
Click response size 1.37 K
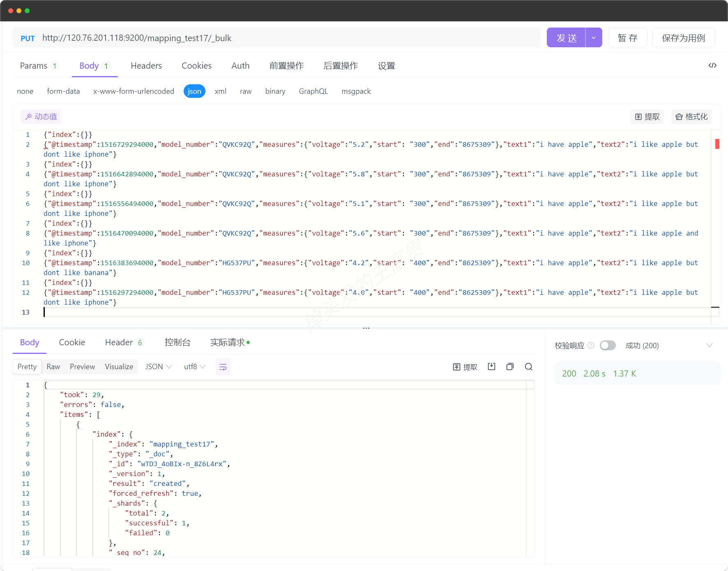624,373
